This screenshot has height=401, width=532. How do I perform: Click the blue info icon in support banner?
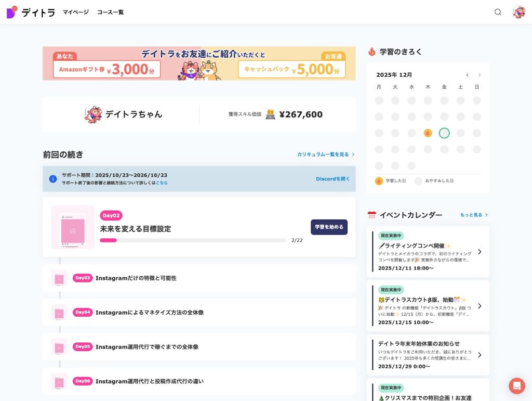(53, 179)
